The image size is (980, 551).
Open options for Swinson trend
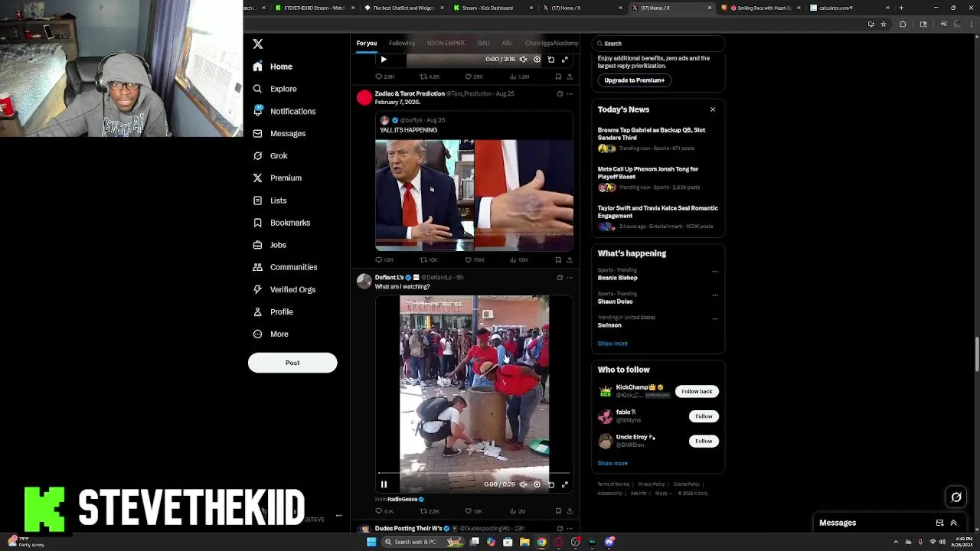coord(715,318)
